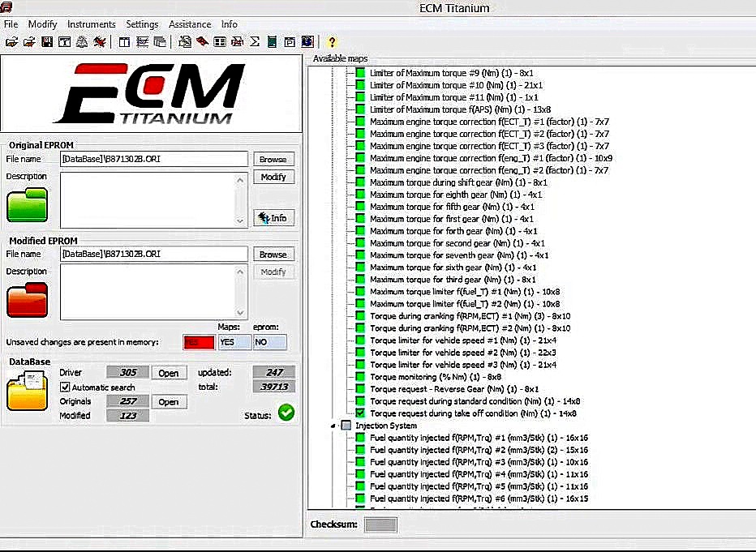
Task: Check Maximum torque for first gear box
Action: 360,219
